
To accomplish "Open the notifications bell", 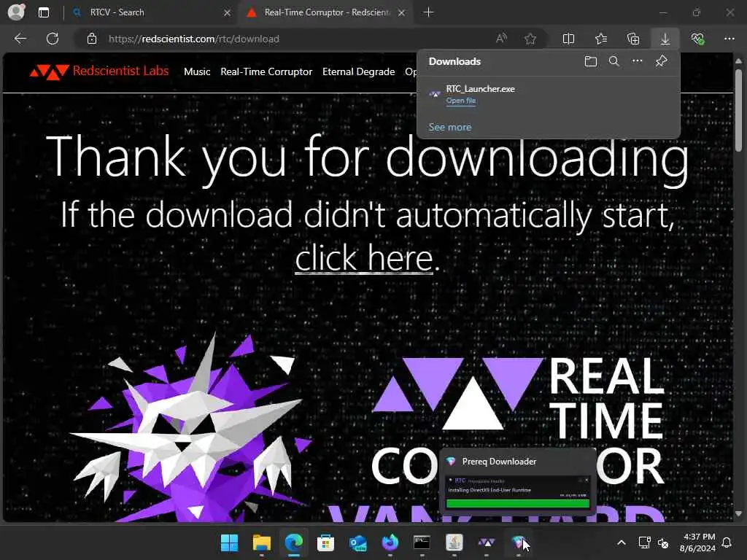I will tap(727, 542).
